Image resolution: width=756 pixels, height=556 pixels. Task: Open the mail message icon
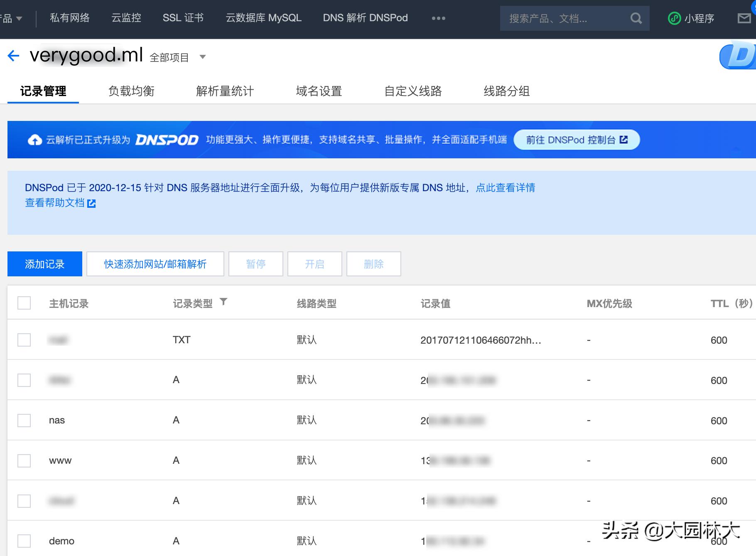[743, 18]
